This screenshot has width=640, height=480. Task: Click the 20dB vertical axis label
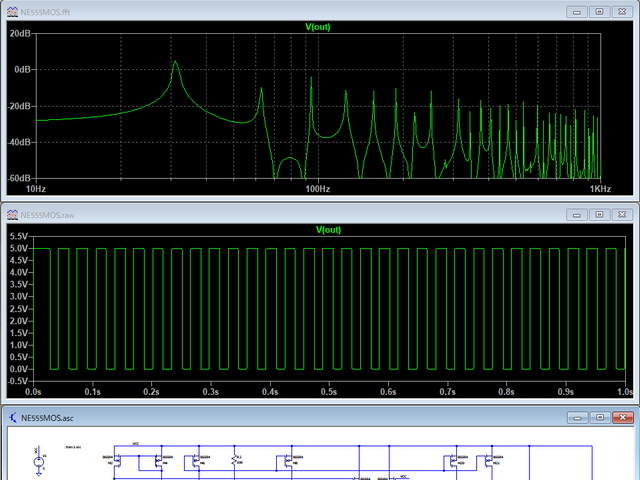point(20,33)
